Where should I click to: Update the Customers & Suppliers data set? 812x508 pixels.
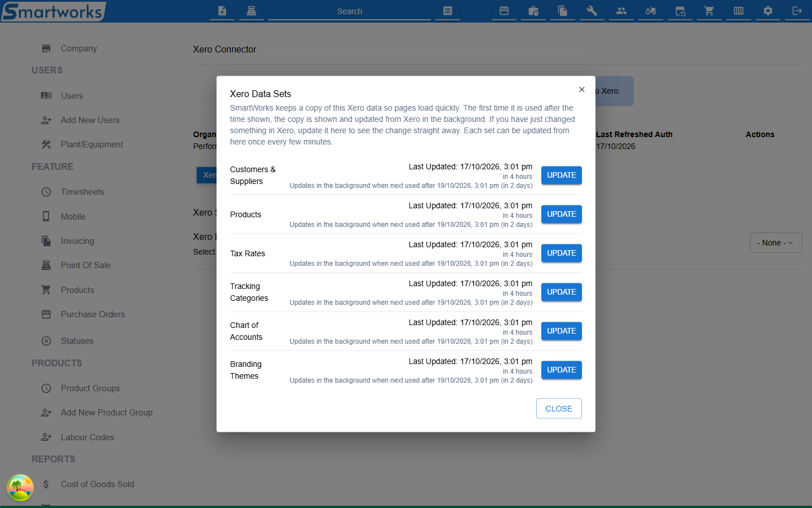(562, 176)
